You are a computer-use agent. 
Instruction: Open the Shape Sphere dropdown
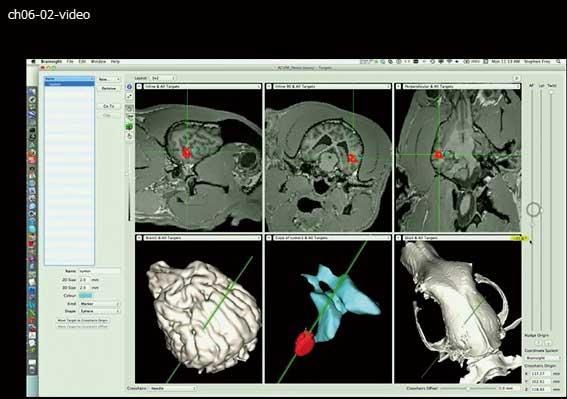point(99,311)
